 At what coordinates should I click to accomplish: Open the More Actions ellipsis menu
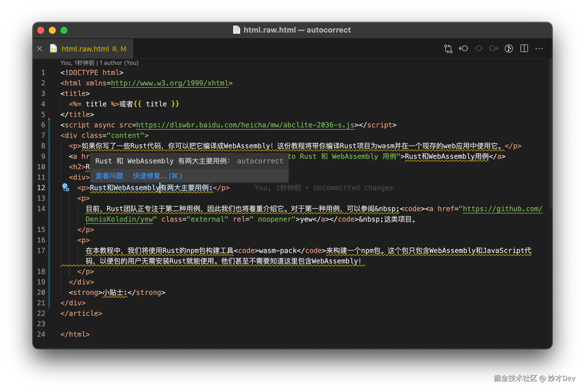click(539, 49)
